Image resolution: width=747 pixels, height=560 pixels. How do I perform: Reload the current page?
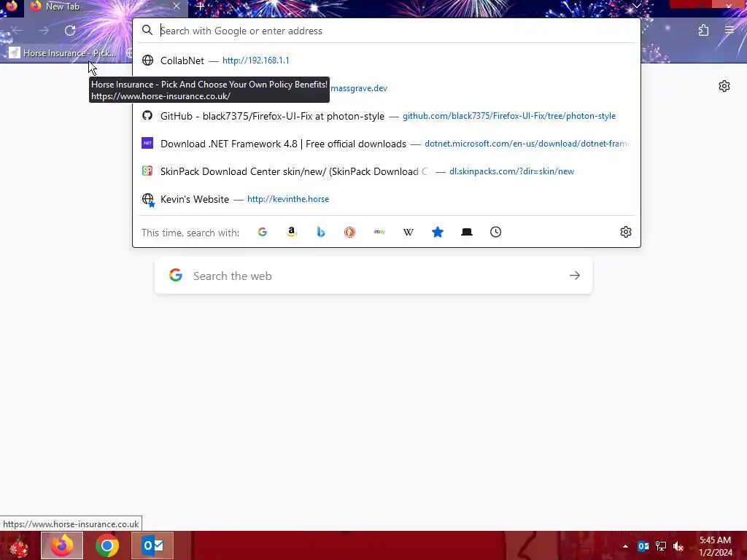click(x=70, y=31)
